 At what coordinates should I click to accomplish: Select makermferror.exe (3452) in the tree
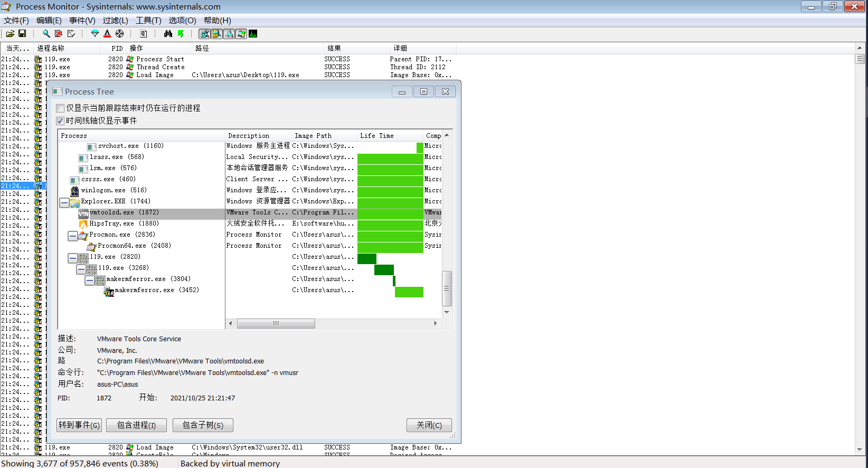(x=157, y=290)
